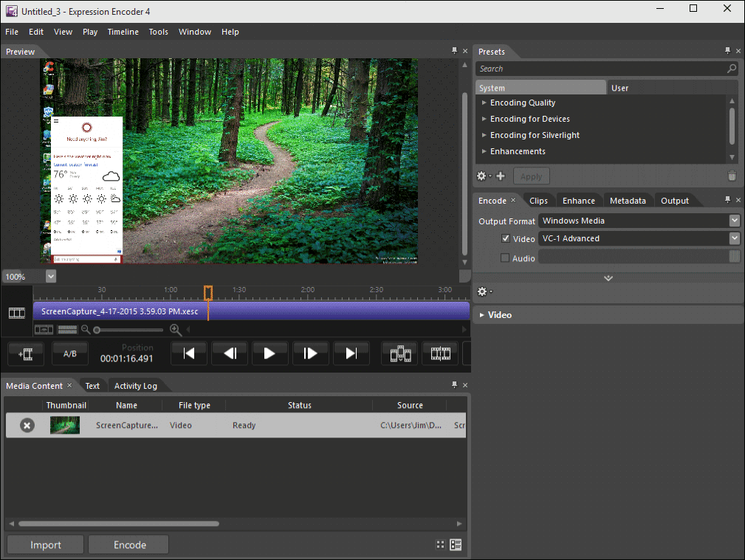Click the add clip icon next to A/B
The image size is (745, 560).
[x=25, y=353]
